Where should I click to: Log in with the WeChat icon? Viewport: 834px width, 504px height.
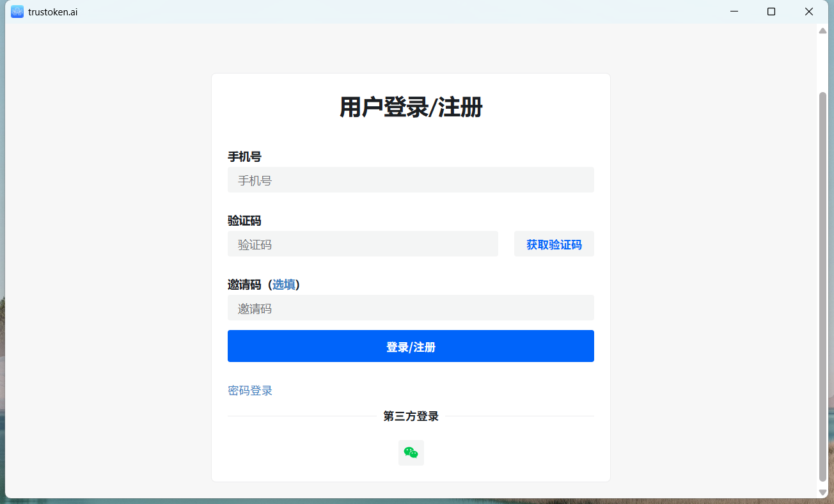tap(411, 453)
